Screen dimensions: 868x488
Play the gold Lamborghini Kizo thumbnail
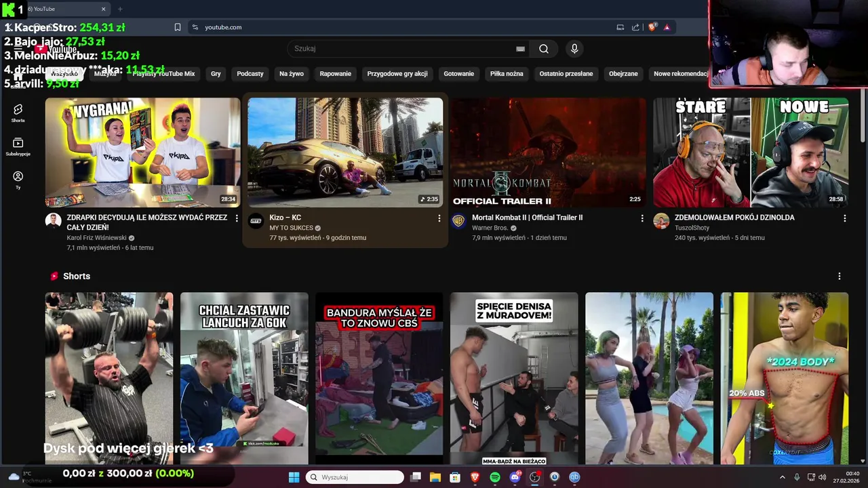(x=345, y=152)
